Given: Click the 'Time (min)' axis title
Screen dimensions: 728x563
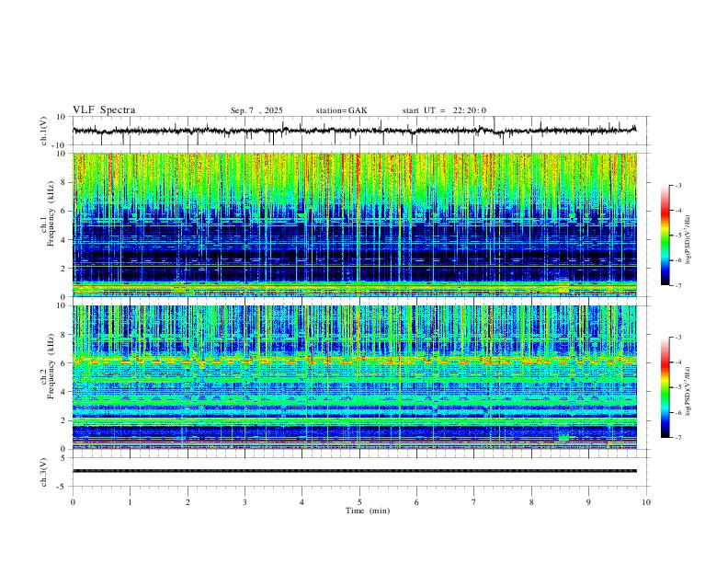Looking at the screenshot, I should tap(368, 511).
